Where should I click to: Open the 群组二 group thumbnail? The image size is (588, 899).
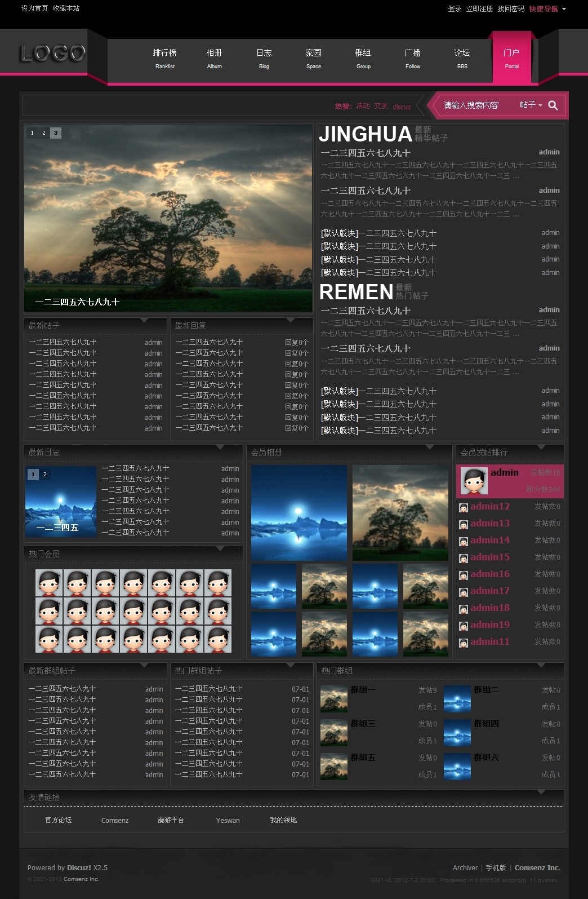457,699
